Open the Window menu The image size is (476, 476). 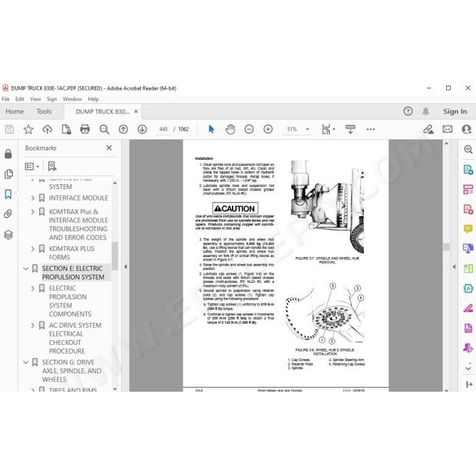click(72, 99)
